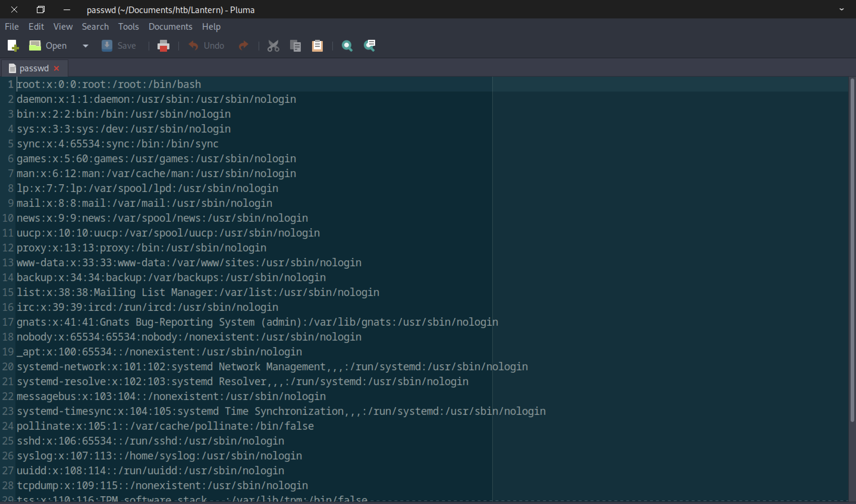
Task: Click the vertical scrollbar handle
Action: (x=852, y=250)
